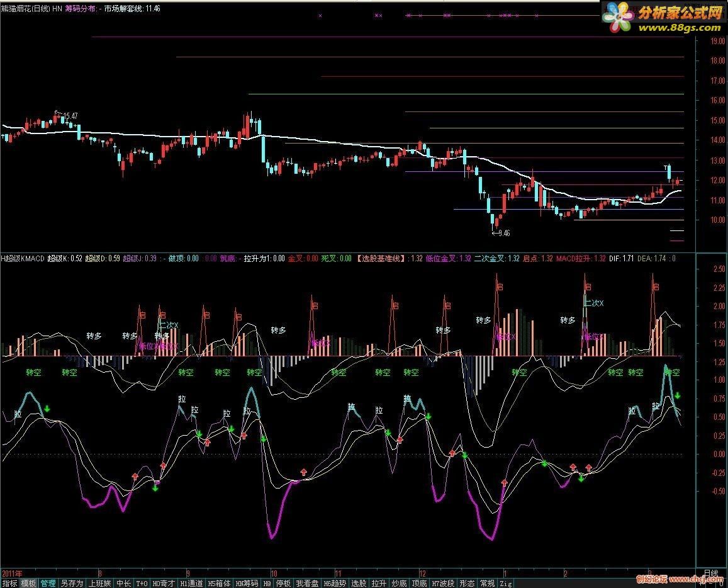Switch to the 中长 template

pyautogui.click(x=123, y=583)
